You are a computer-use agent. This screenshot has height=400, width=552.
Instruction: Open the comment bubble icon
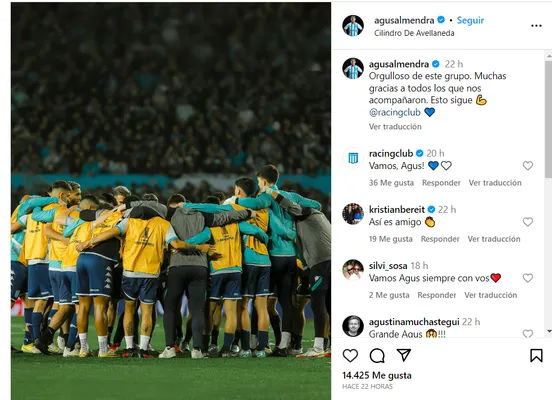(x=377, y=356)
